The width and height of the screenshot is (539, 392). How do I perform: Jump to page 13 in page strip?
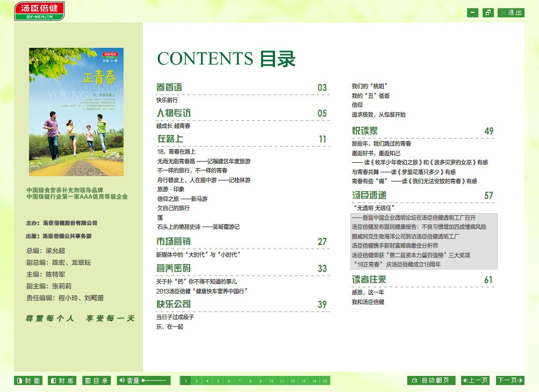303,381
